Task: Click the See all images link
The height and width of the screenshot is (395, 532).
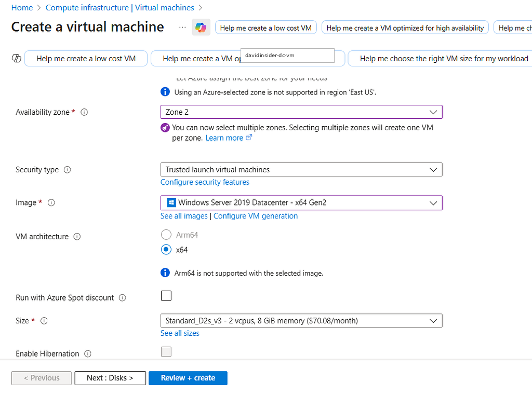Action: 184,216
